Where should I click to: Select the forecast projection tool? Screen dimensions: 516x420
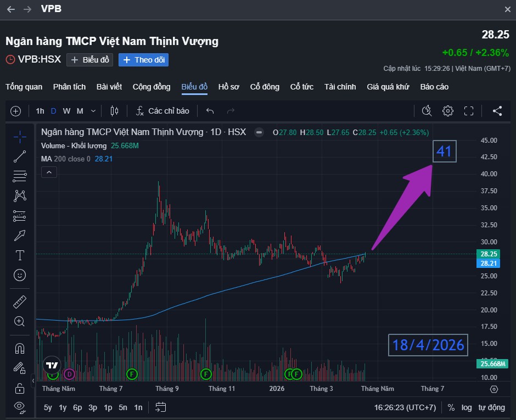20,216
